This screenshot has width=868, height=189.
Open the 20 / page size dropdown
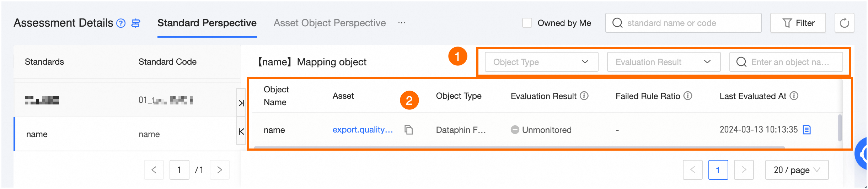click(x=797, y=170)
